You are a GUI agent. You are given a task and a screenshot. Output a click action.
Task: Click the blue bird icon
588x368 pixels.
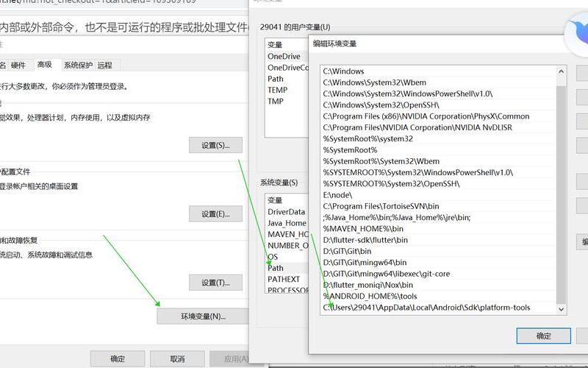(x=577, y=33)
